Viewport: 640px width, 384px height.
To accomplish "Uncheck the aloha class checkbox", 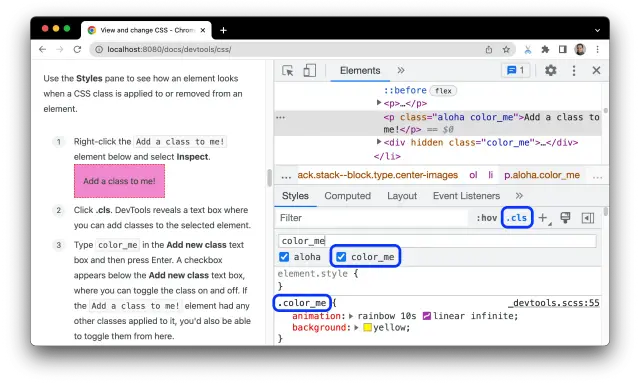I will [284, 257].
